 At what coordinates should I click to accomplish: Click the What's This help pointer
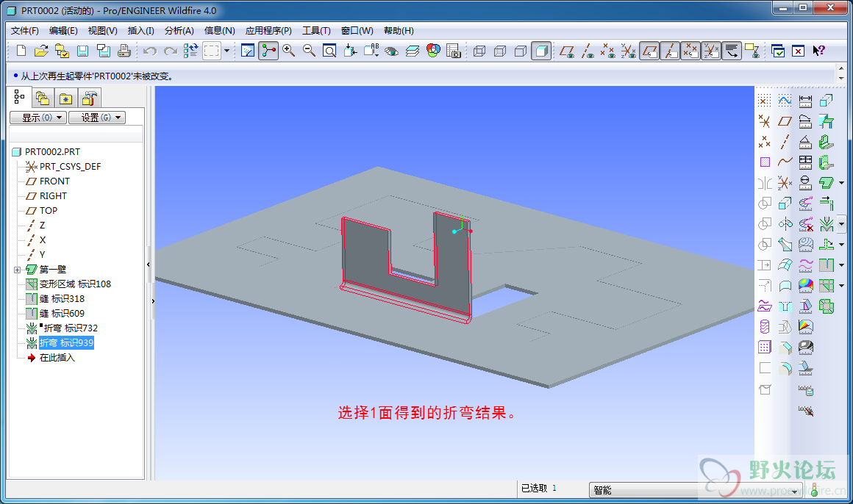818,51
